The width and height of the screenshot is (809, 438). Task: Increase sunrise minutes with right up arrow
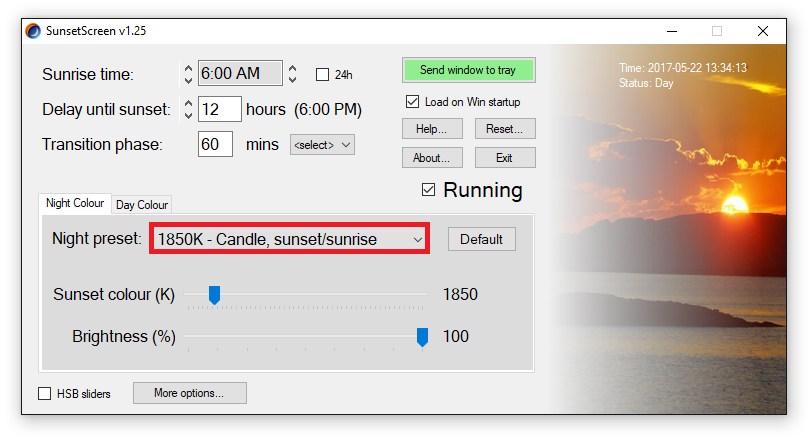pos(293,68)
